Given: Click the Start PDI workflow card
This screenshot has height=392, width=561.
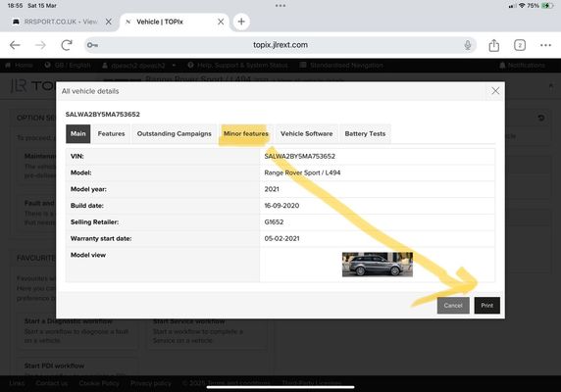Looking at the screenshot, I should [x=76, y=366].
